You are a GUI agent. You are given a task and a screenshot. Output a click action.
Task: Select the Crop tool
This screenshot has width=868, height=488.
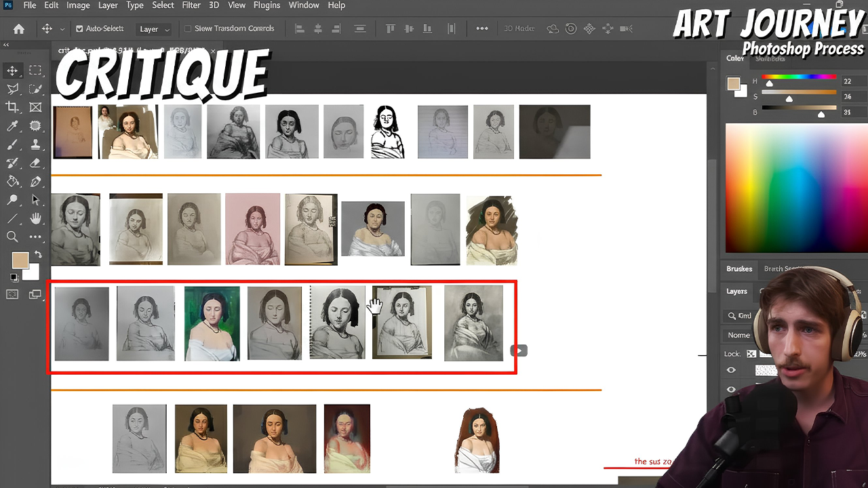(x=12, y=107)
